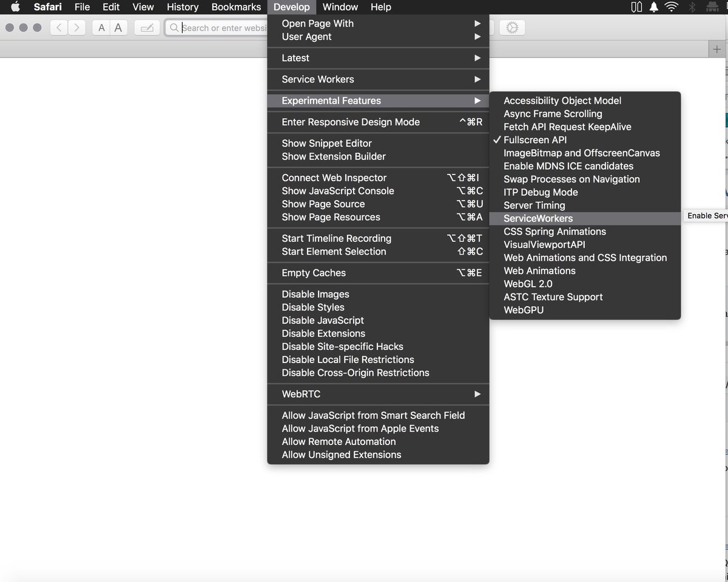Enable WebGPU experimental feature

point(585,310)
